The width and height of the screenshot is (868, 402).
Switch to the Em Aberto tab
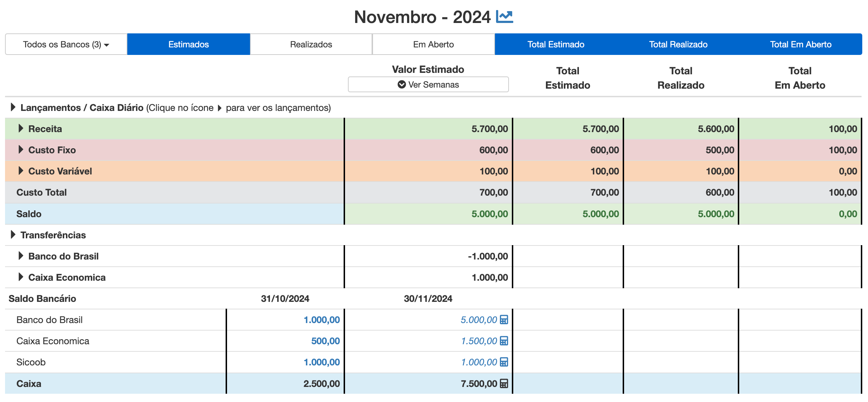point(433,45)
